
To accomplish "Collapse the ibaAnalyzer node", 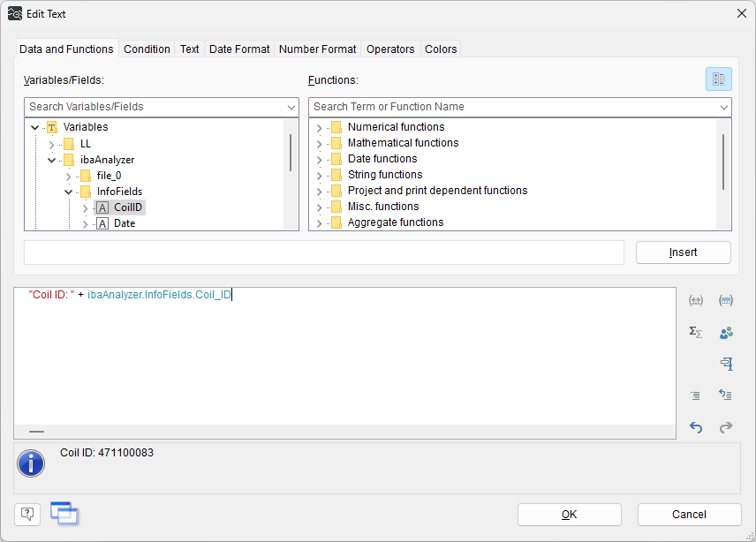I will 51,160.
